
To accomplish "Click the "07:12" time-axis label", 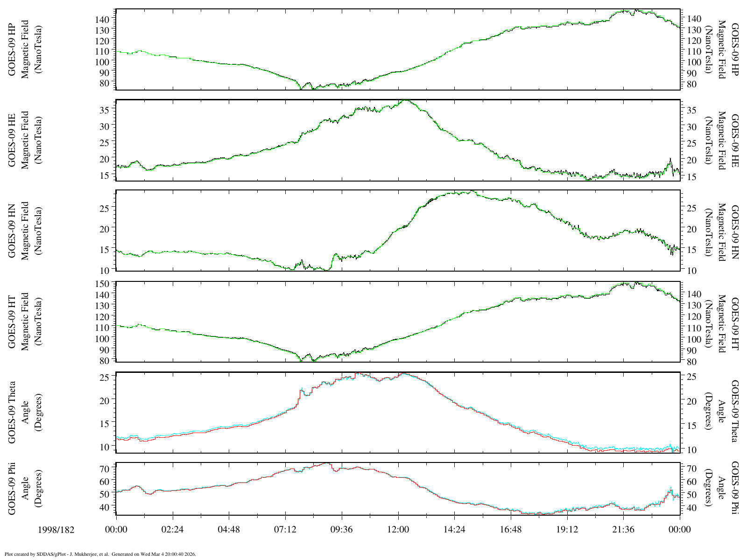I will (x=285, y=530).
